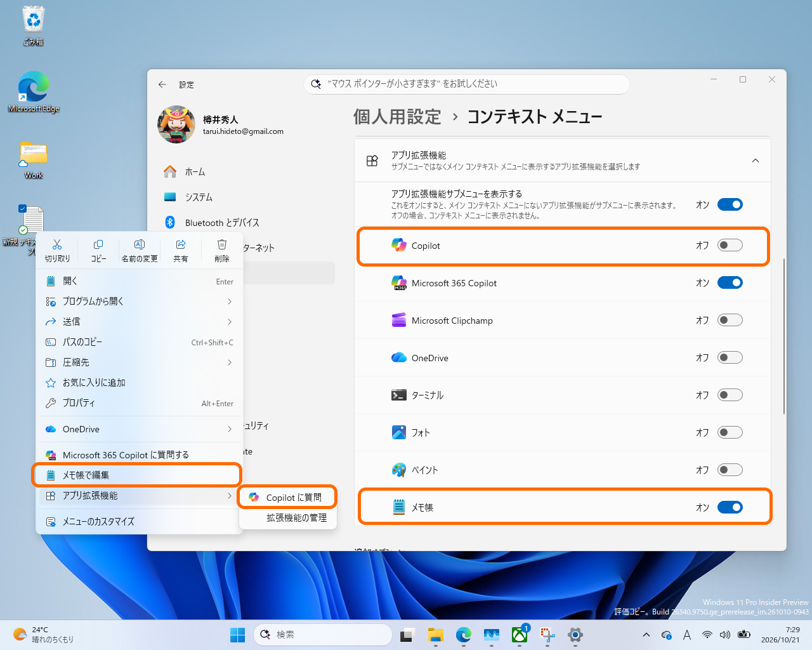
Task: Click 拡張機能の管理 in submenu
Action: click(287, 518)
